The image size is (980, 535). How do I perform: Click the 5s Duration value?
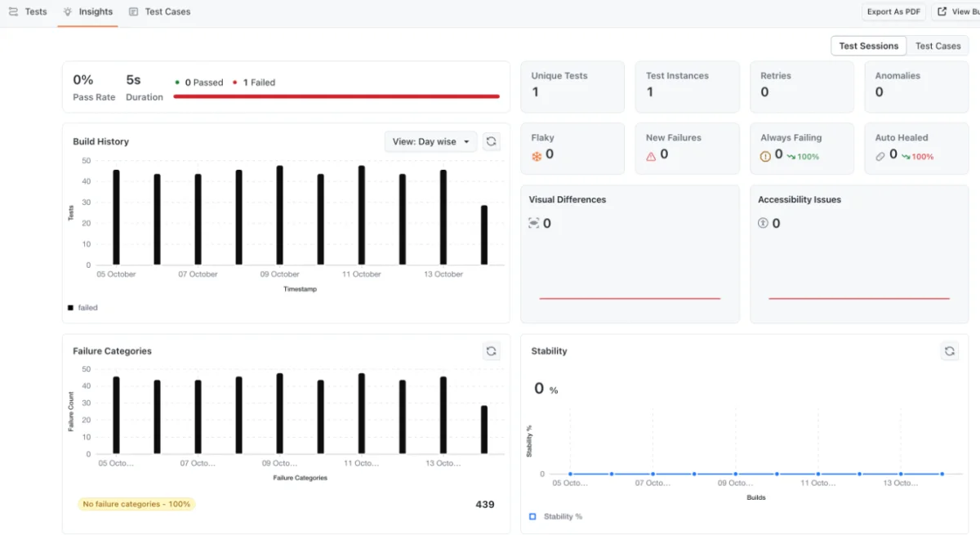click(133, 80)
